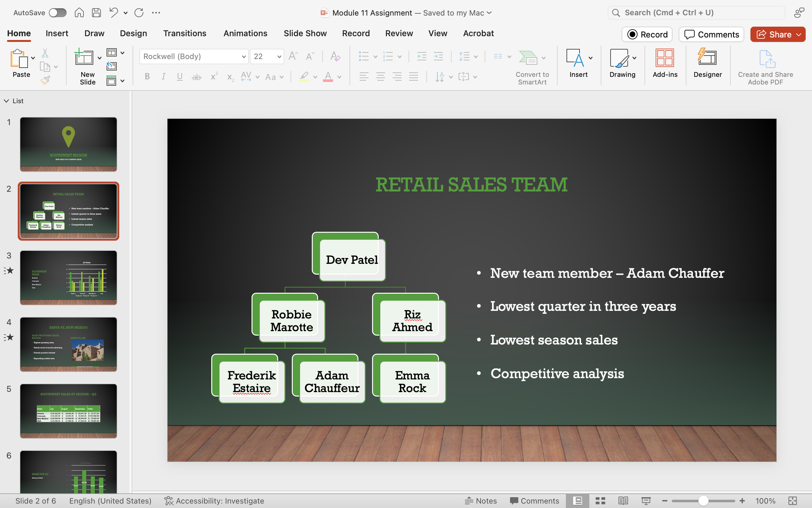Decrease font size
Screen dimensions: 812x508
311,56
